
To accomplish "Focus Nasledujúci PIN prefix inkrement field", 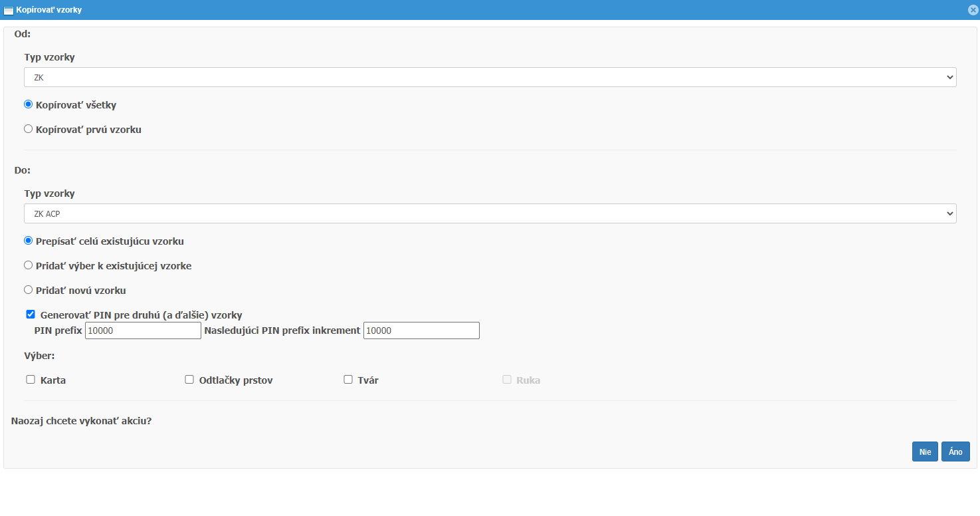I will tap(421, 330).
